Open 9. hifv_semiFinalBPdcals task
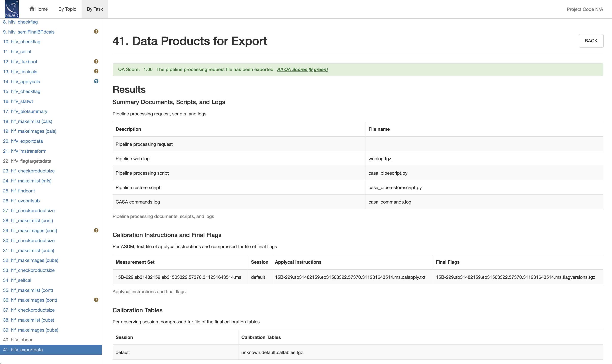 [29, 32]
